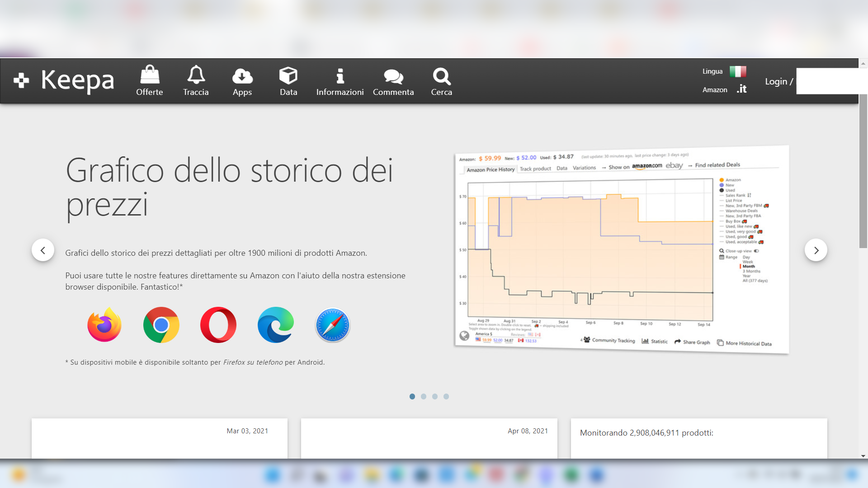Click the Traccia bell icon
Image resolution: width=868 pixels, height=488 pixels.
(x=196, y=75)
